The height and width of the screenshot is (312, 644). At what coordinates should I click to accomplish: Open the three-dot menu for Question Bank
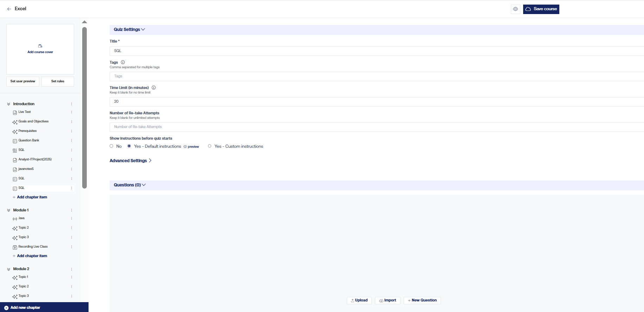[x=71, y=141]
